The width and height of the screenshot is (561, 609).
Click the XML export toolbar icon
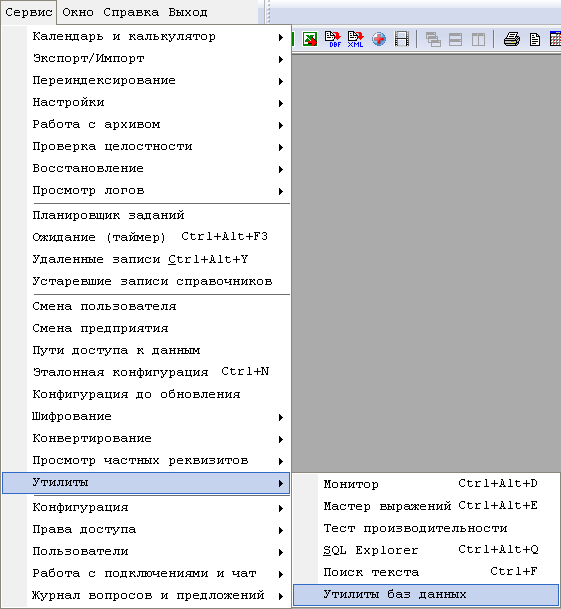click(x=355, y=39)
